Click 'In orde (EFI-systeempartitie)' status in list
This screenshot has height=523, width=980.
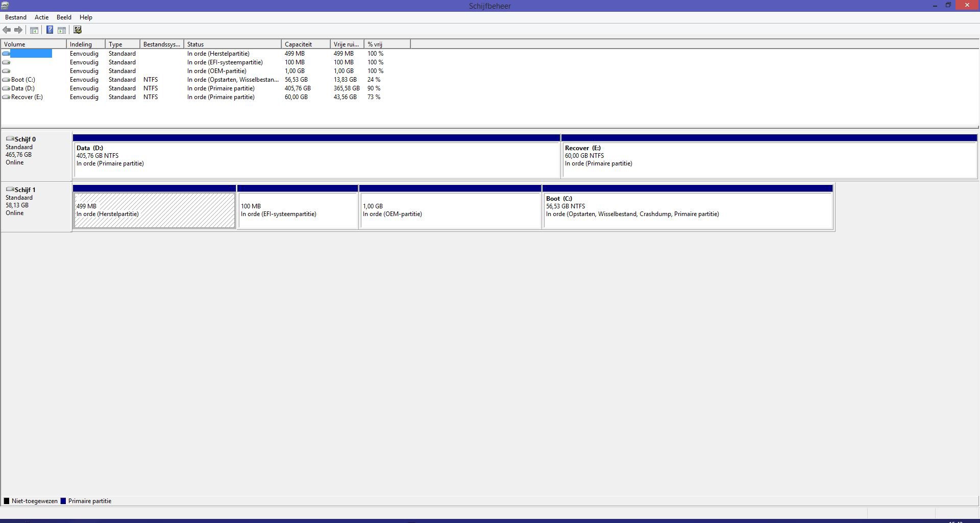225,62
